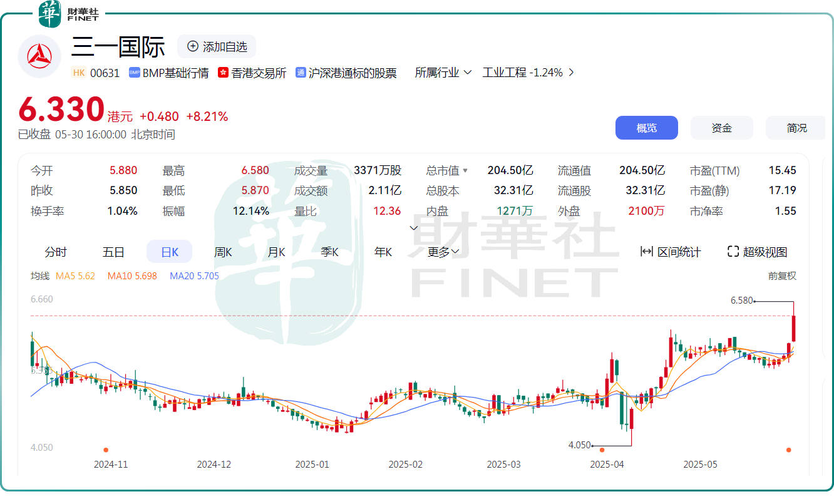Open the 工业工程 -1.24% arrow

click(570, 73)
